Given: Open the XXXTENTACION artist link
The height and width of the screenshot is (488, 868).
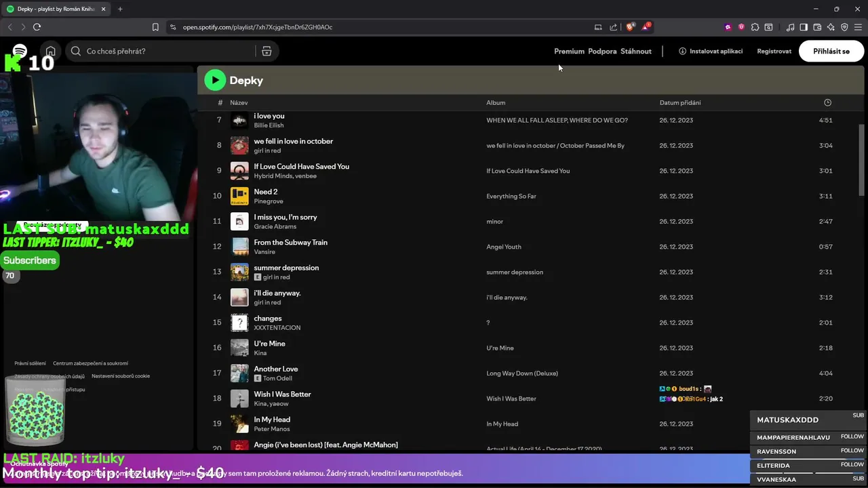Looking at the screenshot, I should pos(277,328).
